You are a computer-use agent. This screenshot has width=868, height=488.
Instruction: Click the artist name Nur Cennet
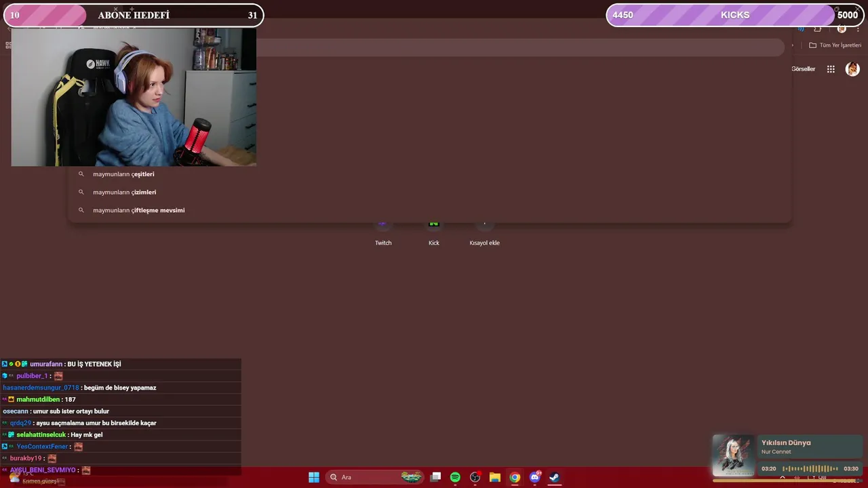[x=776, y=452]
